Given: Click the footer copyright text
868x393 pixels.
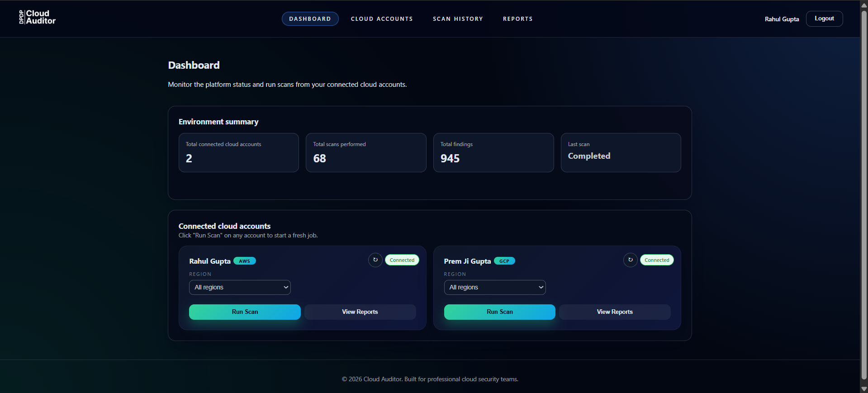Looking at the screenshot, I should (x=430, y=379).
